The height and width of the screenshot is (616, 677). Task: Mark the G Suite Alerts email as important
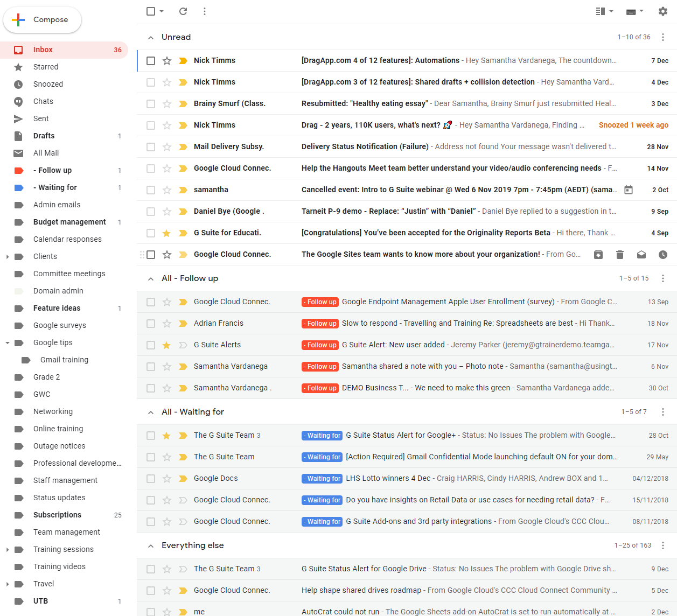click(x=183, y=345)
